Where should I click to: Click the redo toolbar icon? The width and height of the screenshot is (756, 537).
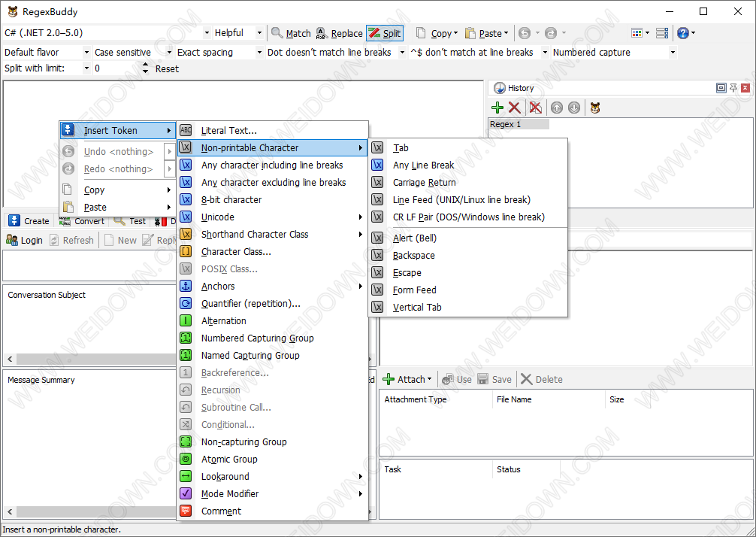tap(551, 33)
